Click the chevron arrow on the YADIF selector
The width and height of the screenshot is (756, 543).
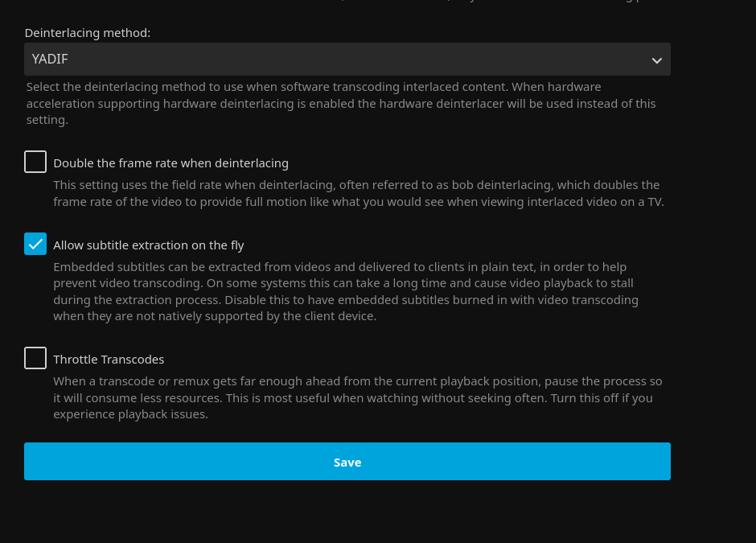(x=656, y=60)
